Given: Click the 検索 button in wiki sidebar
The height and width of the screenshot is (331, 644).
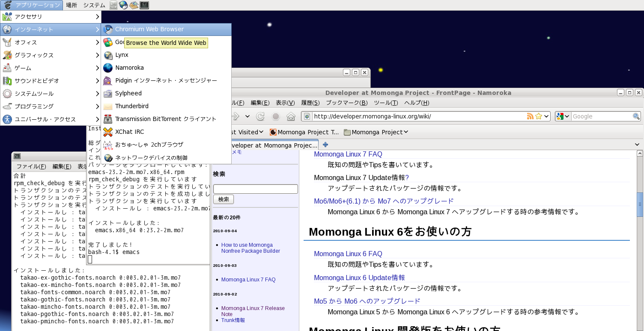Looking at the screenshot, I should click(224, 199).
